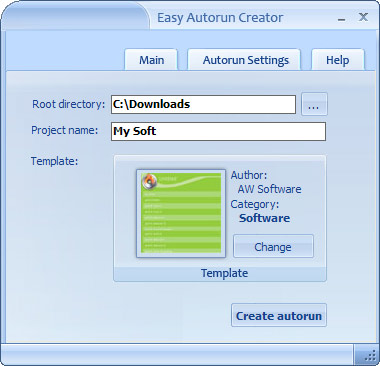The height and width of the screenshot is (366, 380).
Task: Minimize the Easy Autorun Creator window
Action: (x=341, y=18)
